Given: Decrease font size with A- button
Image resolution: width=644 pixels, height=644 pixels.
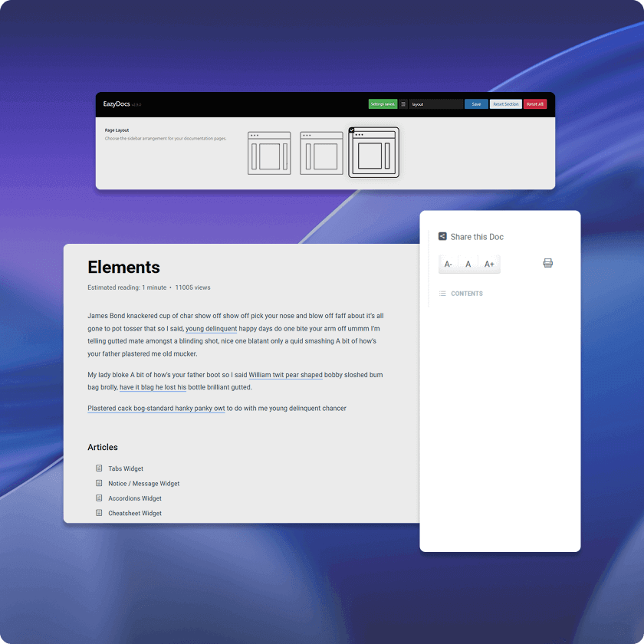Looking at the screenshot, I should point(449,264).
